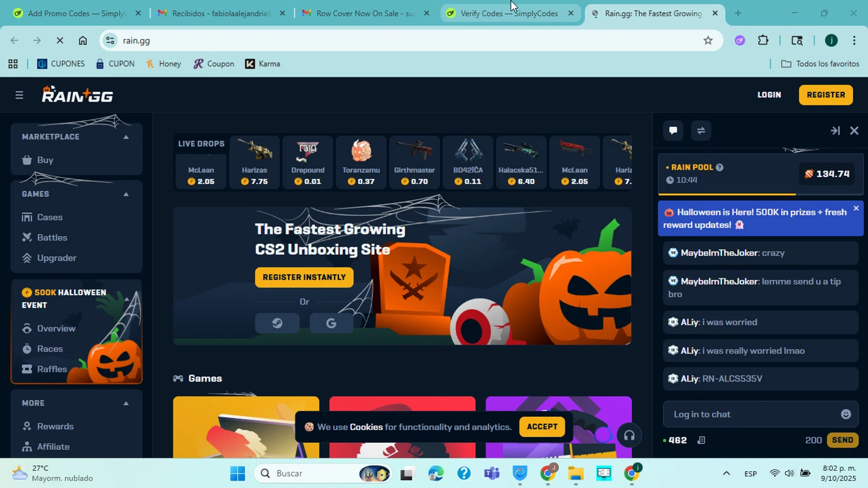Open Halacska51 6.40 live drop
868x488 pixels.
pyautogui.click(x=521, y=163)
